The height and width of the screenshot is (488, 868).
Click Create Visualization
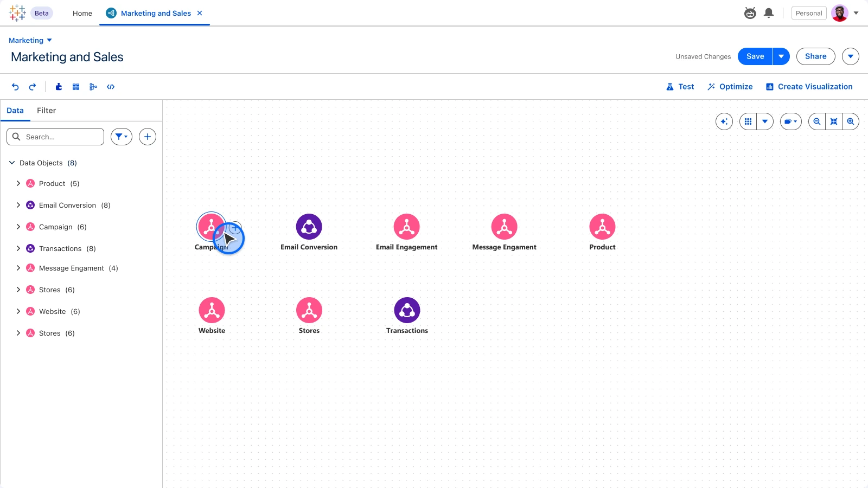pos(809,87)
